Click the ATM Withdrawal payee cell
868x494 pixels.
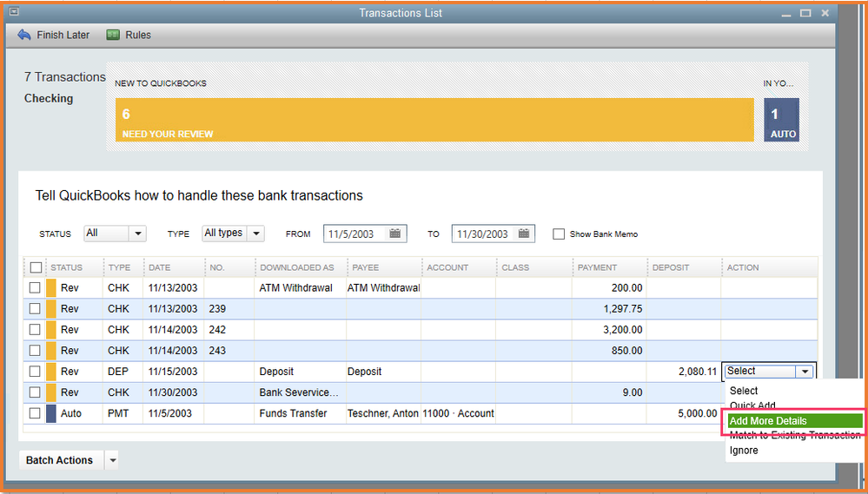384,287
